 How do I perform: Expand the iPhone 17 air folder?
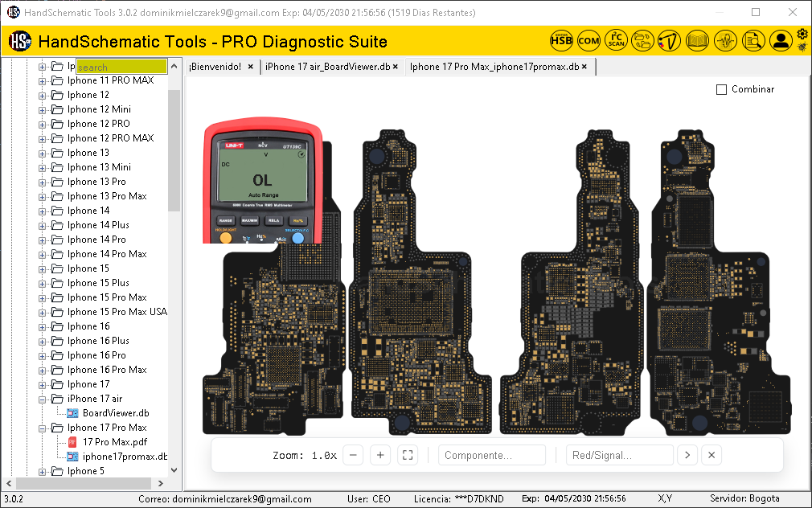coord(41,398)
